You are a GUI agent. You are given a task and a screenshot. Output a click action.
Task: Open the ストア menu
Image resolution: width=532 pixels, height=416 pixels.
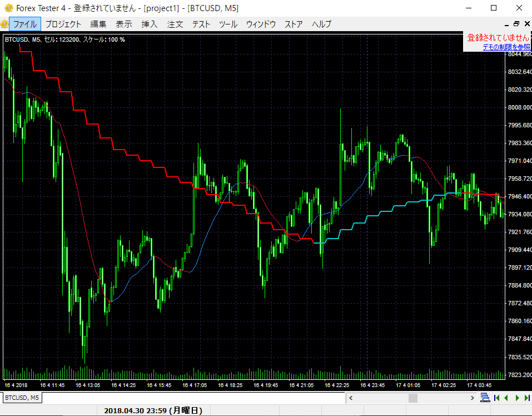tap(294, 24)
